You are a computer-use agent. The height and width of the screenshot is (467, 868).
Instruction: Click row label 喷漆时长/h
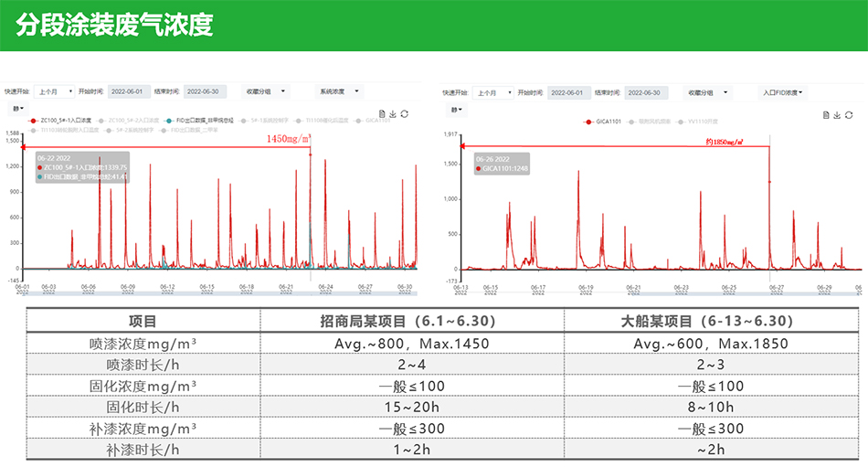tap(143, 365)
